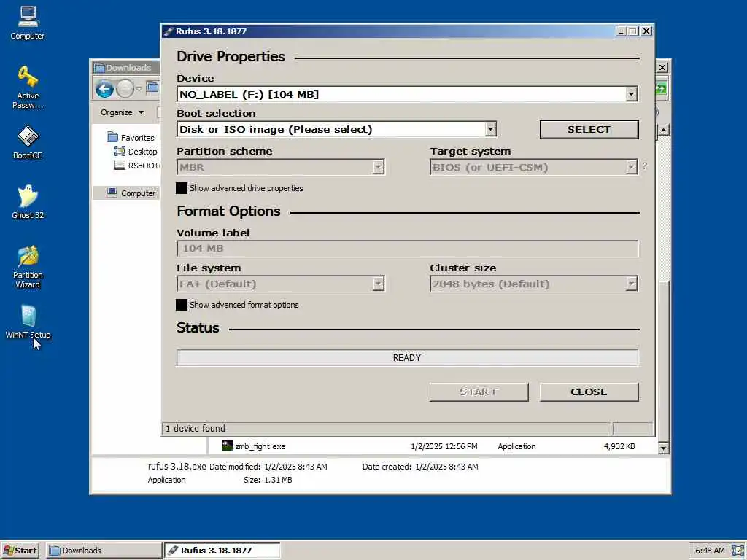The height and width of the screenshot is (560, 747).
Task: Open the Target system dropdown
Action: tap(631, 167)
